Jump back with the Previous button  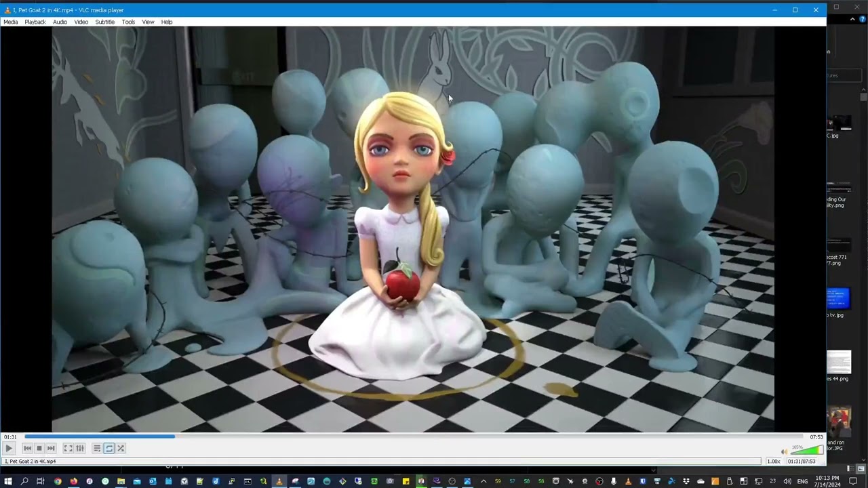[x=27, y=448]
